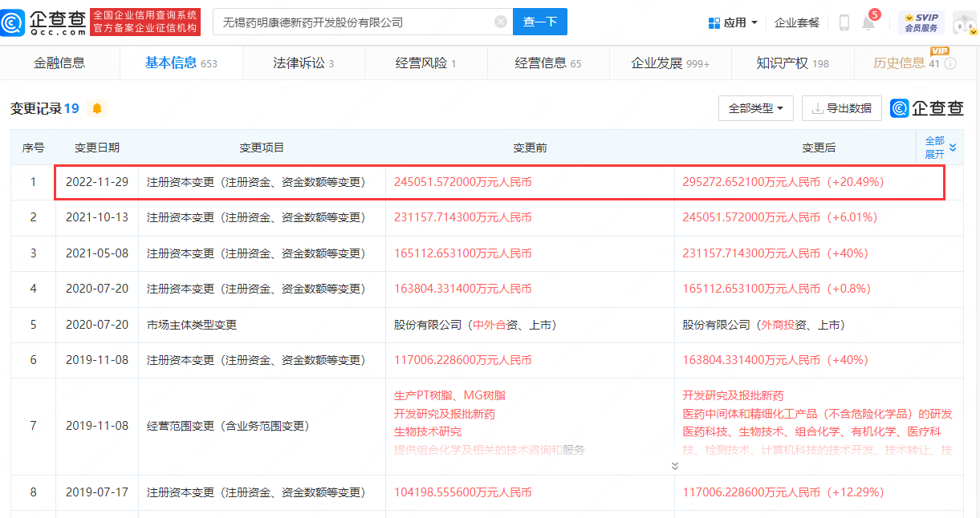The height and width of the screenshot is (518, 980).
Task: Click the 变更后 column header
Action: 819,148
